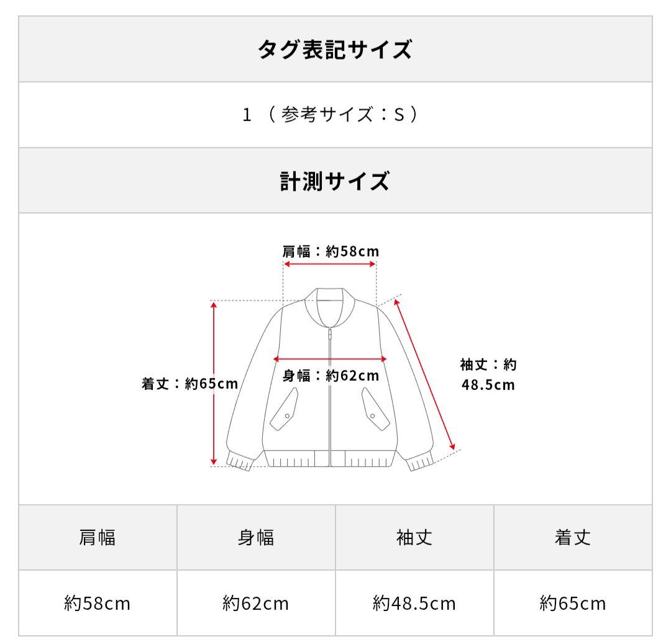This screenshot has height=644, width=671.
Task: Click the 袖丈 table column header
Action: click(414, 538)
